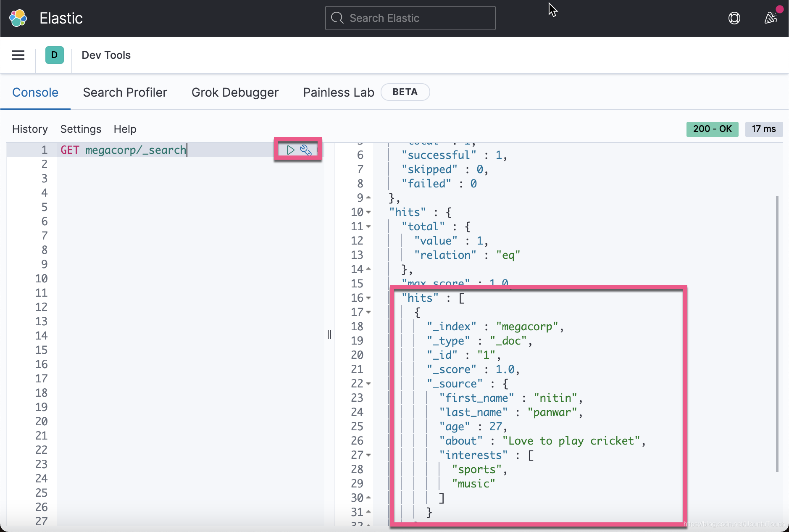Open the Grok Debugger tab

click(235, 92)
